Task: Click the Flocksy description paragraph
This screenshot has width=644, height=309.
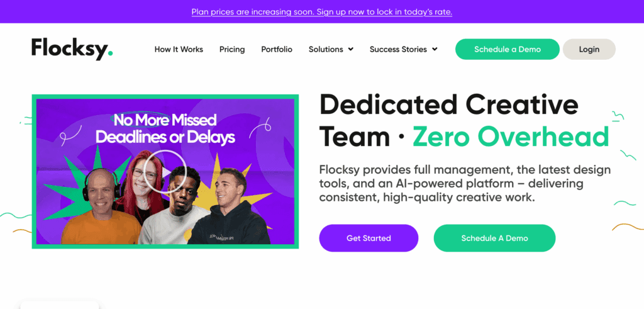Action: pyautogui.click(x=464, y=183)
